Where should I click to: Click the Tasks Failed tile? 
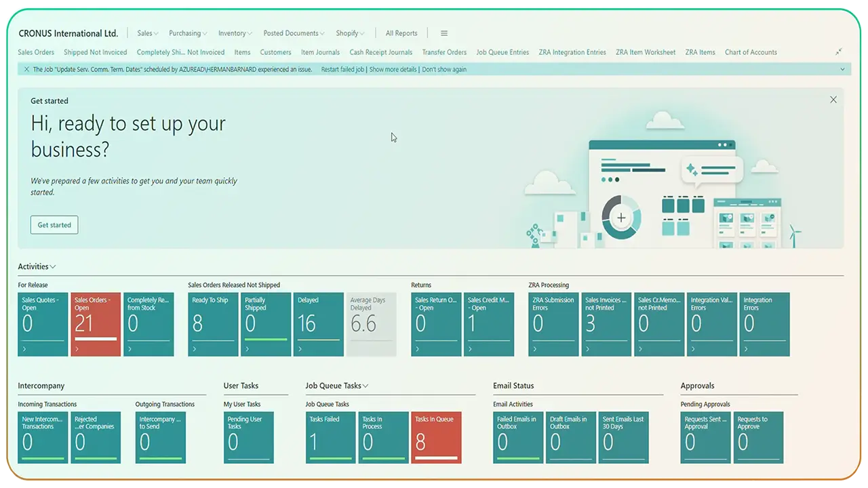330,437
